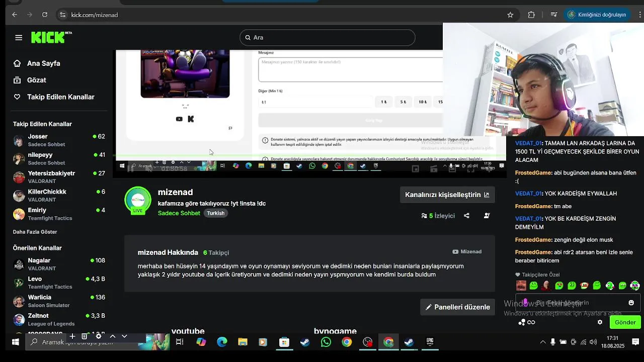Viewport: 644px width, 362px height.
Task: Open the Gözat browse page
Action: pos(31,80)
